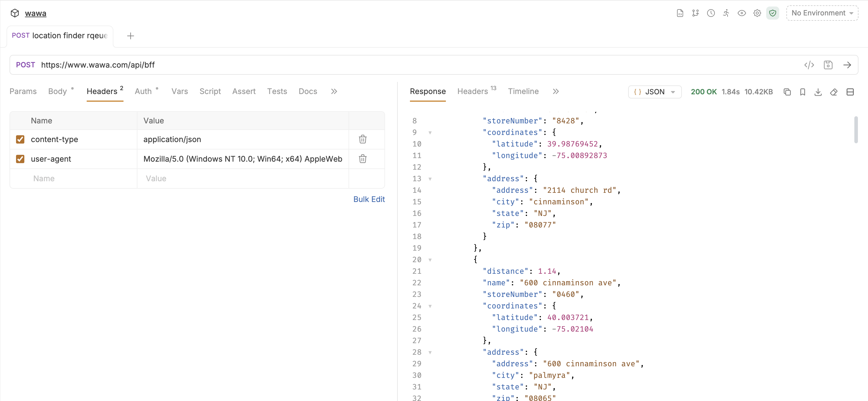The height and width of the screenshot is (401, 868).
Task: Collapse the coordinates object on line 9
Action: coord(430,133)
